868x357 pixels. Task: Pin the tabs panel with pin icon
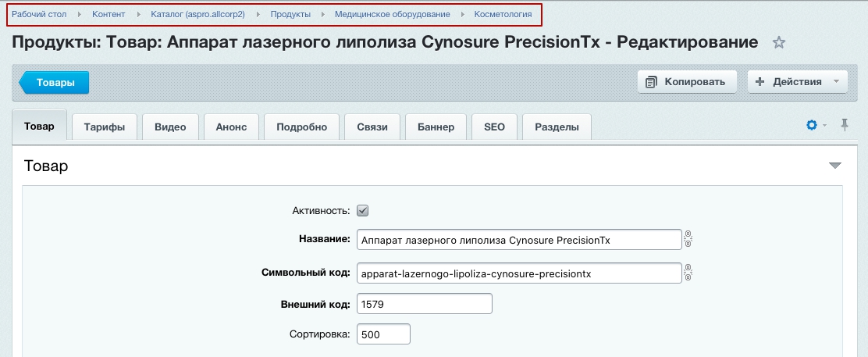coord(845,125)
